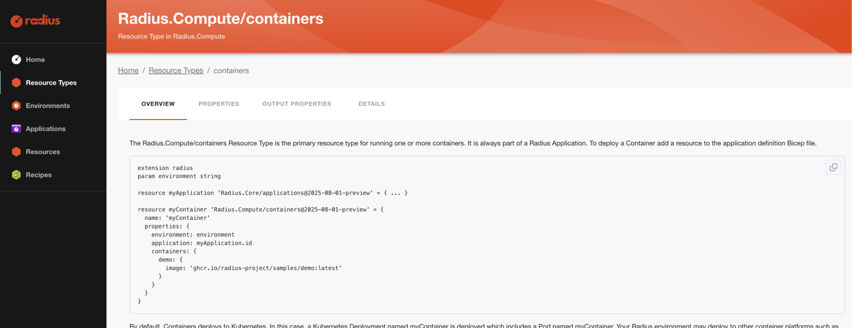Switch to the Properties tab
The image size is (868, 328).
[x=219, y=104]
